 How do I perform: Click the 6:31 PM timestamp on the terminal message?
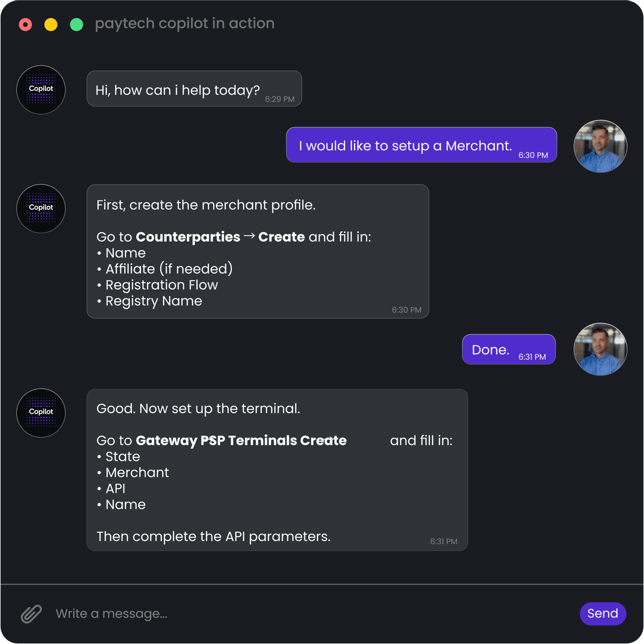444,542
